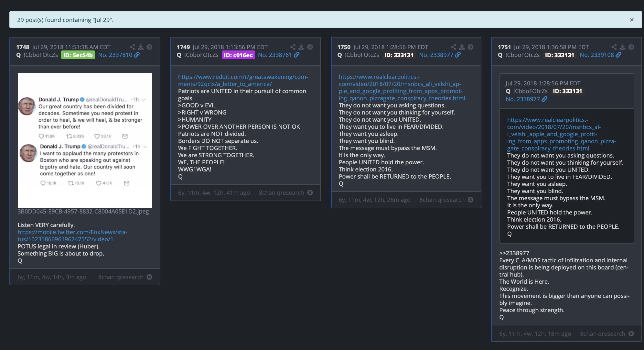
Task: Open realclearpolitics link in post 1750
Action: tap(402, 87)
